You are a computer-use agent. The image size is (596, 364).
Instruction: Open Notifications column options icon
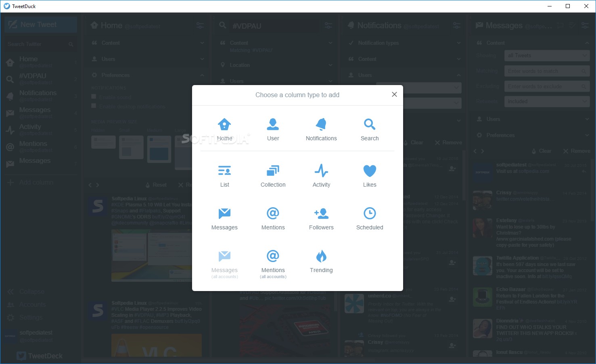coord(457,25)
